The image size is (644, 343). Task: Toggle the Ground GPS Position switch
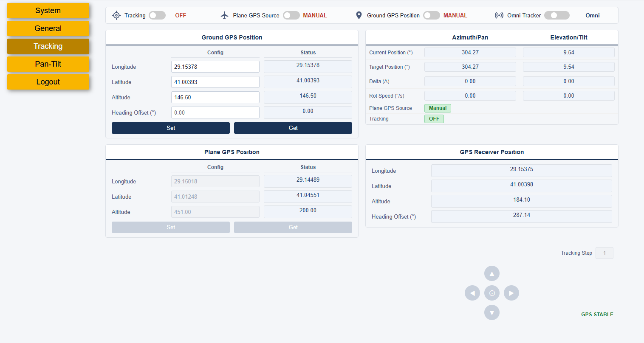(x=432, y=15)
